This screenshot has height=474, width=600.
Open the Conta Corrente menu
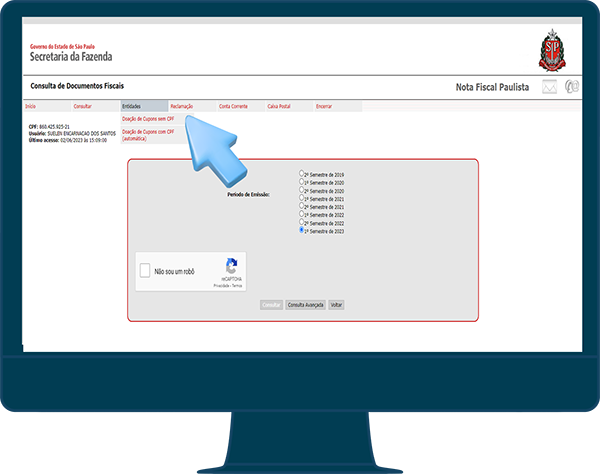pyautogui.click(x=232, y=105)
